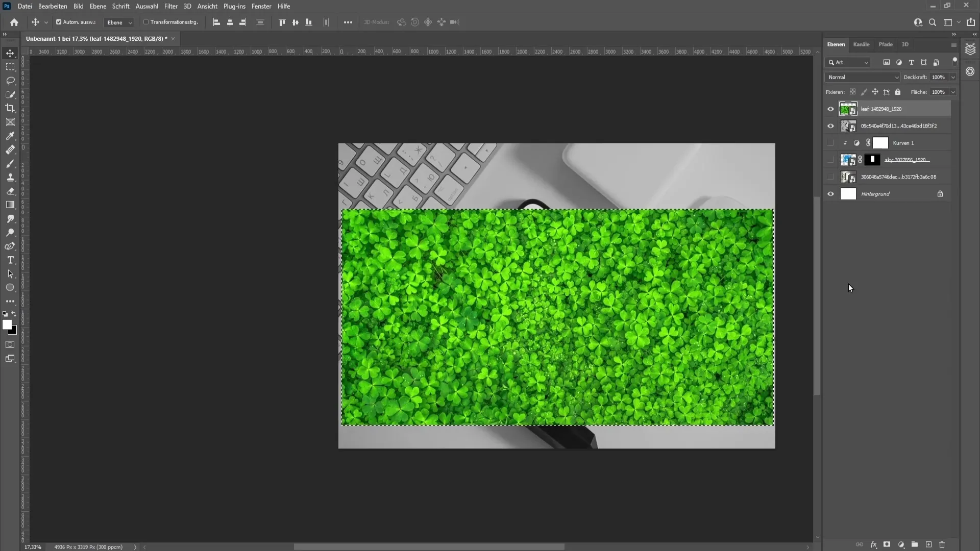The height and width of the screenshot is (551, 980).
Task: Select the Gradient tool
Action: click(x=10, y=205)
